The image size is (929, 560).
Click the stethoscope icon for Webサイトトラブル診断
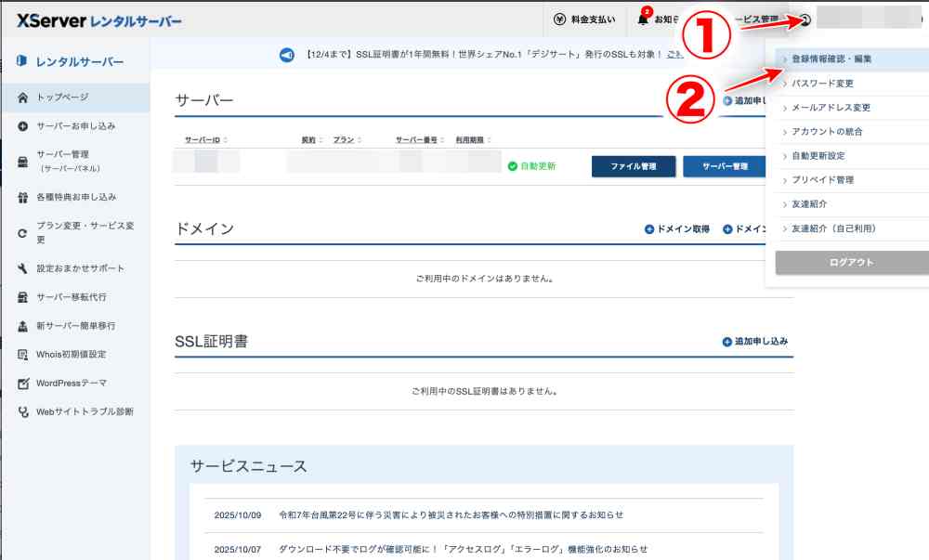(23, 412)
